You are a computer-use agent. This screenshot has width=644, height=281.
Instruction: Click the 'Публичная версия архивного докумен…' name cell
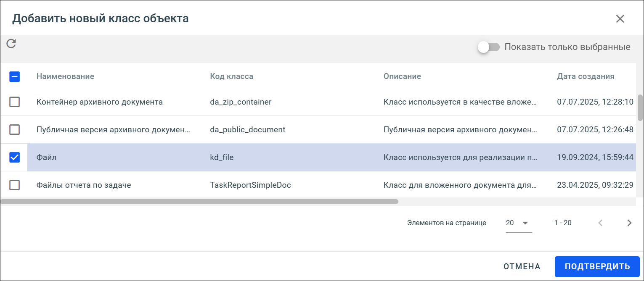pyautogui.click(x=114, y=130)
